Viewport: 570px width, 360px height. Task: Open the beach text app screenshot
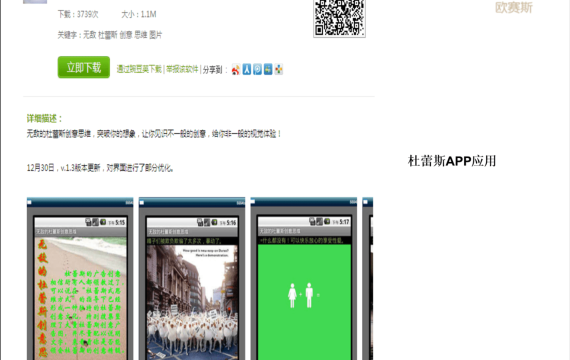80,279
